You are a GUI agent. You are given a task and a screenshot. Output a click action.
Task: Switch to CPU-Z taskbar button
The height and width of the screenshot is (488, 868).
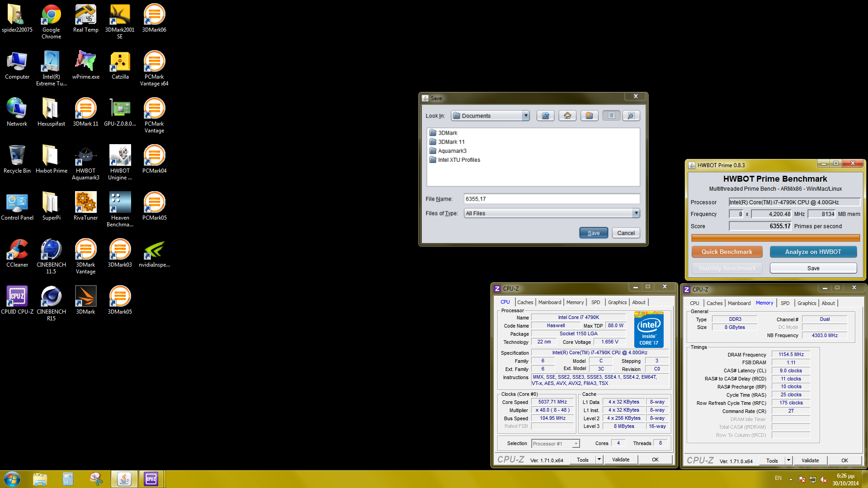[151, 479]
